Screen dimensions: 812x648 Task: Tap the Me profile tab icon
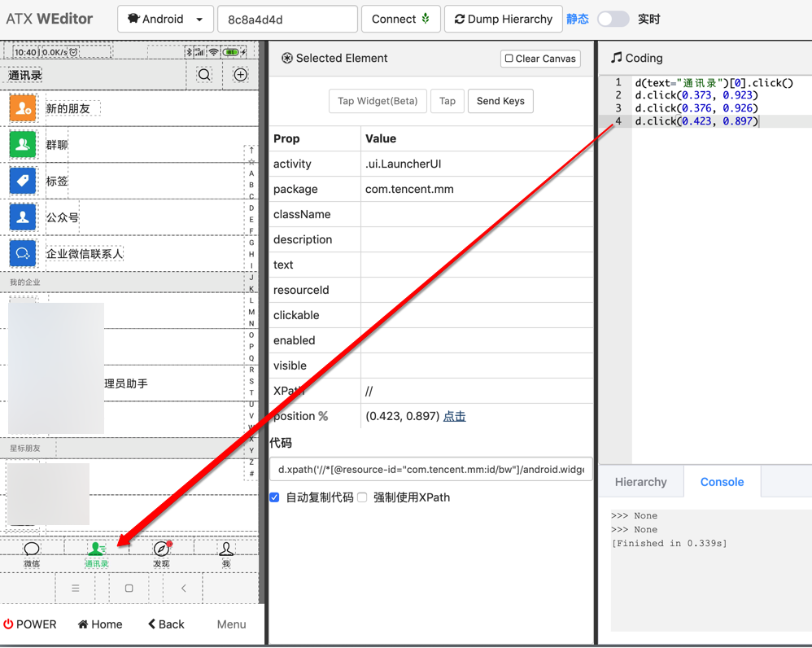tap(226, 549)
